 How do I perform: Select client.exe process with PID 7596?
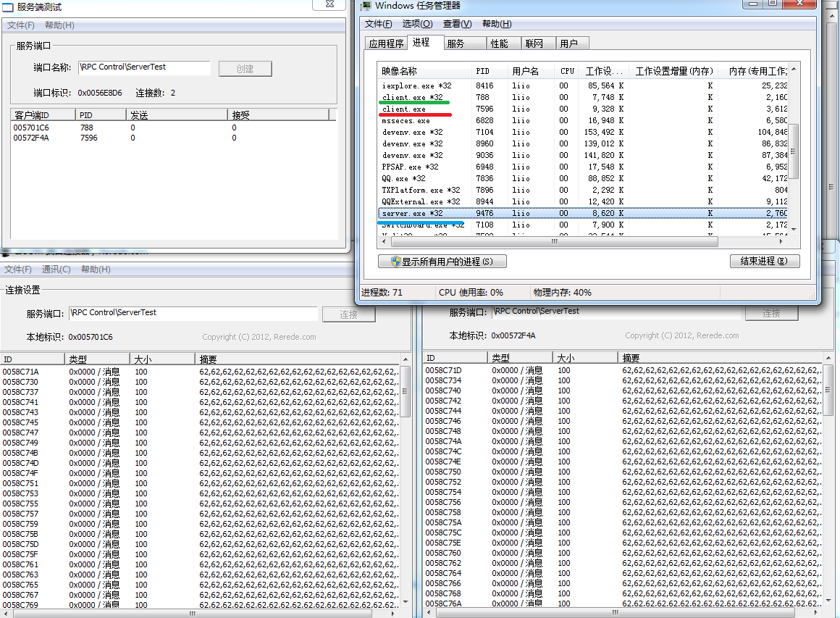pos(583,109)
